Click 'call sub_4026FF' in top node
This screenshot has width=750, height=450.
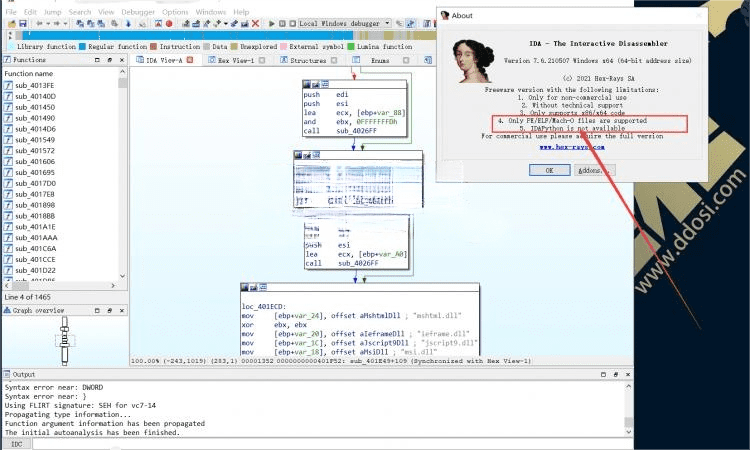(340, 131)
